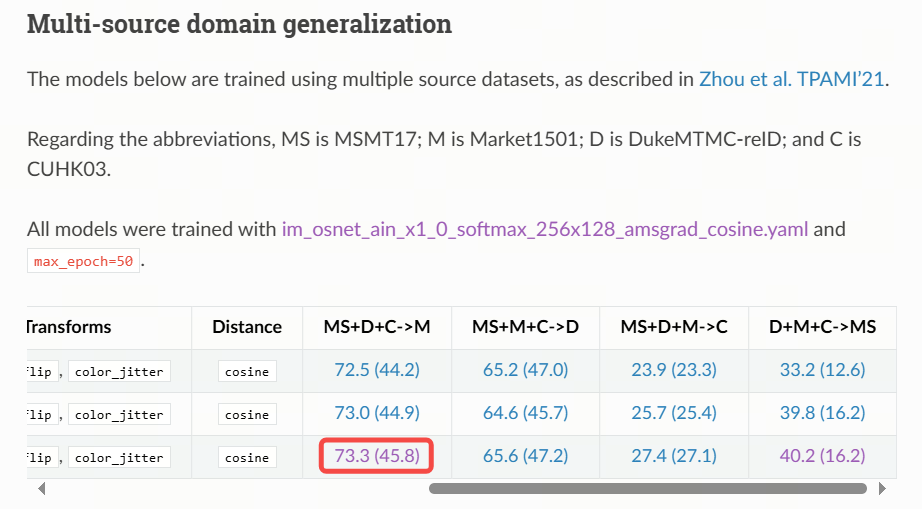Screen dimensions: 922x509
Task: Open the highlighted 73.3 (45.8) link
Action: [377, 456]
